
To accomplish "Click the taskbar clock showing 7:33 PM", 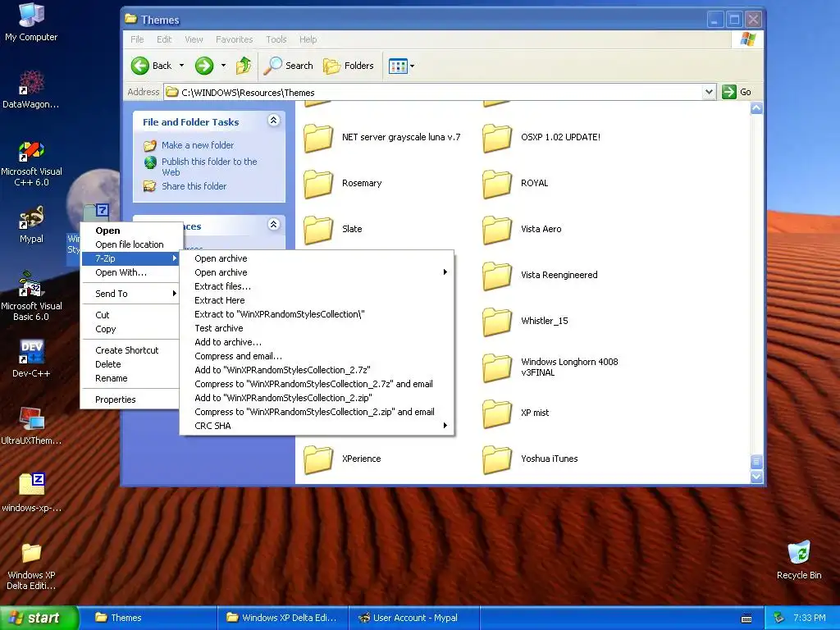I will tap(809, 618).
